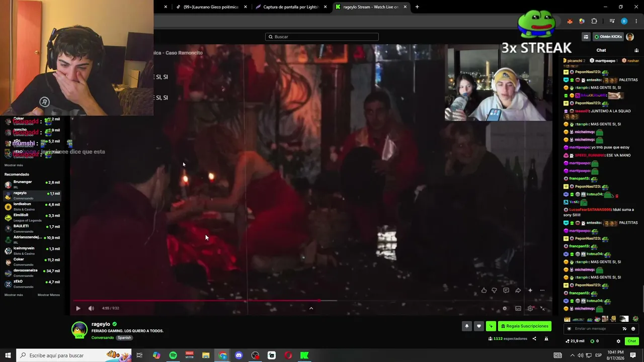
Task: Open the Chat panel tab header
Action: click(x=601, y=50)
